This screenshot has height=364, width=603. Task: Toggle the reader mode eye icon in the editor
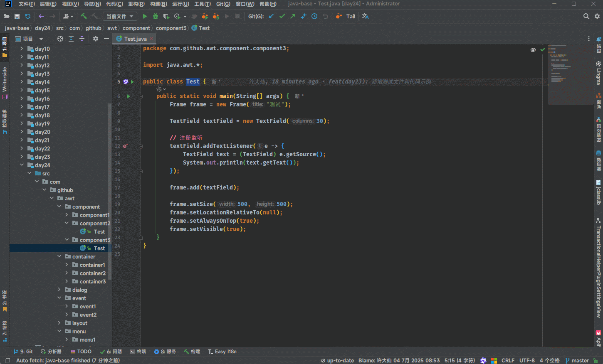[533, 49]
